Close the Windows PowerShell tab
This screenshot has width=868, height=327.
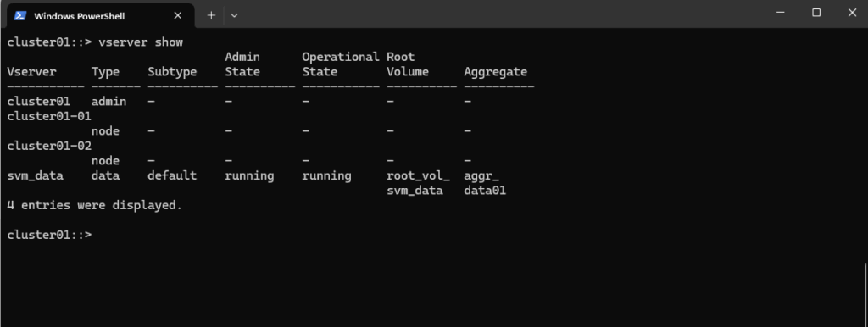[x=178, y=15]
